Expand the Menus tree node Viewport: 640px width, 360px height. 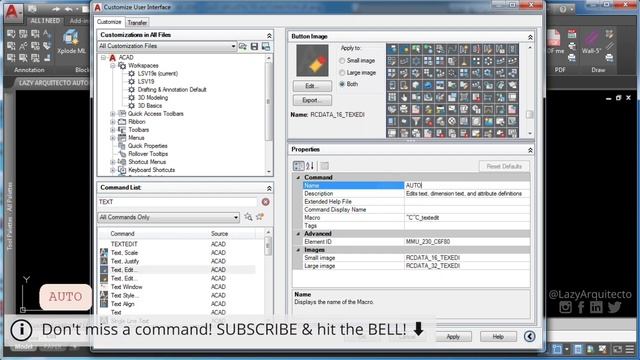pyautogui.click(x=113, y=138)
